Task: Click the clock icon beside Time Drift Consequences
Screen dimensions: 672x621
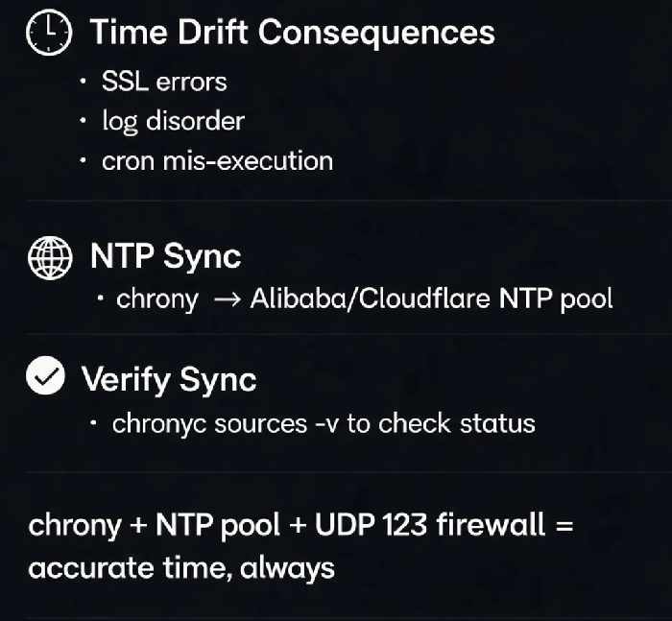Action: point(49,33)
